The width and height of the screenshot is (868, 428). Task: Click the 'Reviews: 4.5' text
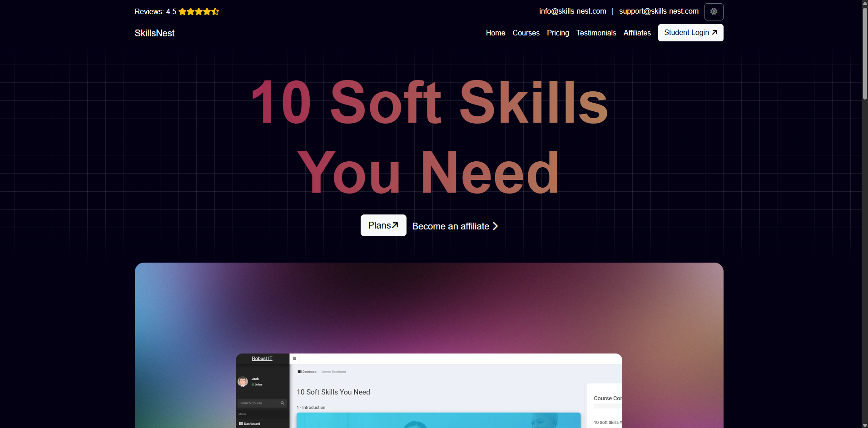[155, 12]
